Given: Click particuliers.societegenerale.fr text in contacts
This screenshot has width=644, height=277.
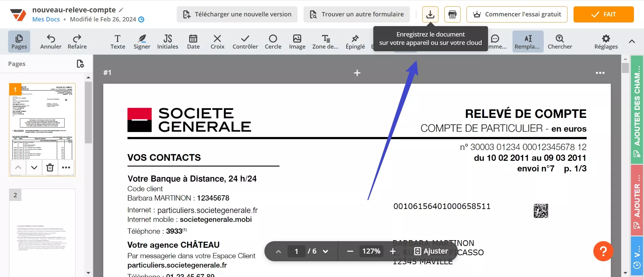Looking at the screenshot, I should pos(207,210).
